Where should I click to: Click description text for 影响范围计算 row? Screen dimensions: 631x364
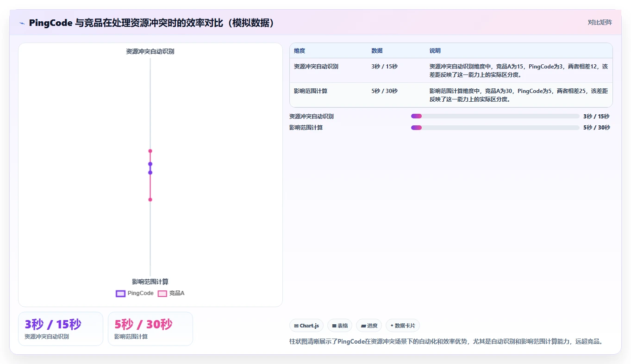click(x=518, y=95)
